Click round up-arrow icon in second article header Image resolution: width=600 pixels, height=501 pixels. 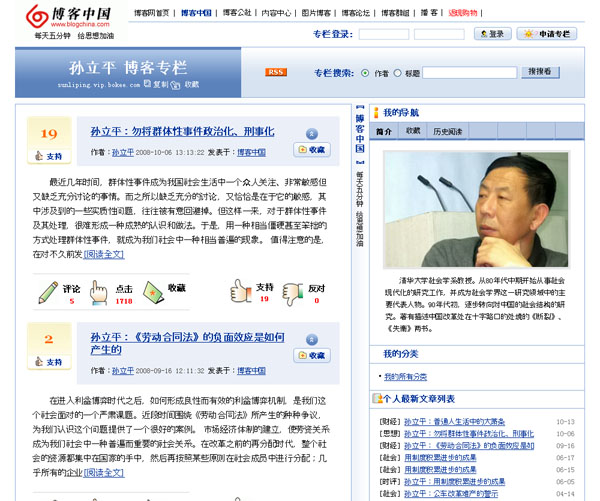pyautogui.click(x=312, y=339)
